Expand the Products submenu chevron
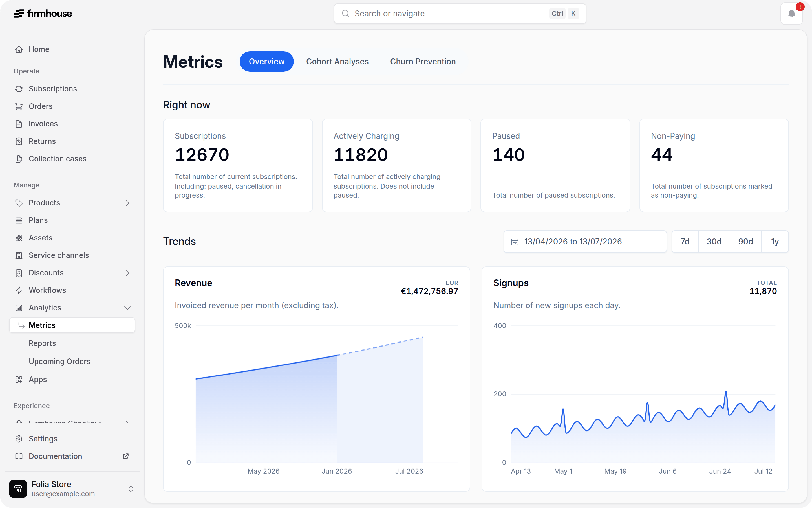The height and width of the screenshot is (508, 812). 127,203
